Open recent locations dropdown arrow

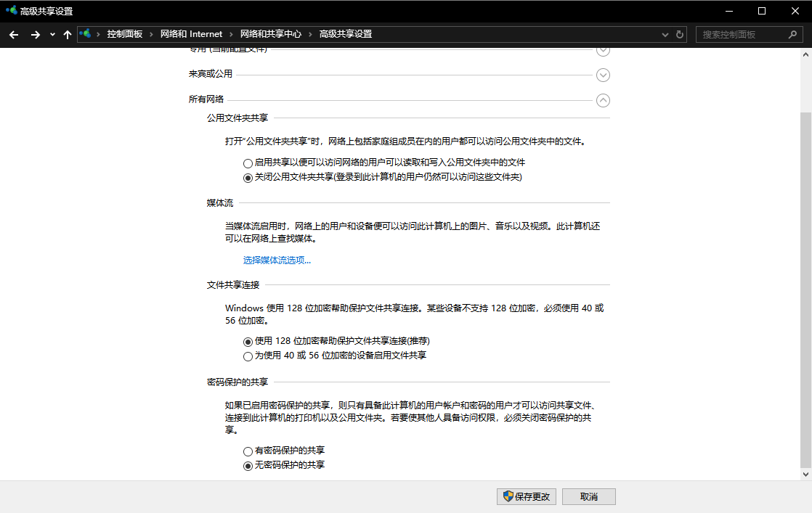52,35
